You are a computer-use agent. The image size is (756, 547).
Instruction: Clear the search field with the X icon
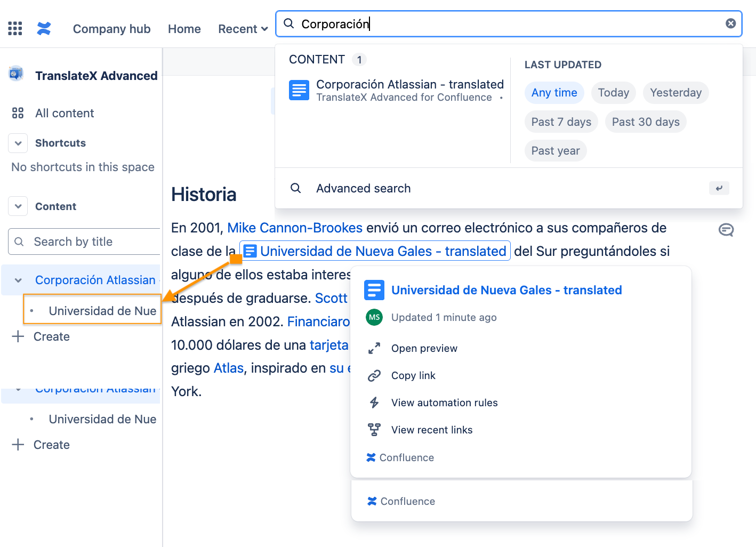click(730, 23)
